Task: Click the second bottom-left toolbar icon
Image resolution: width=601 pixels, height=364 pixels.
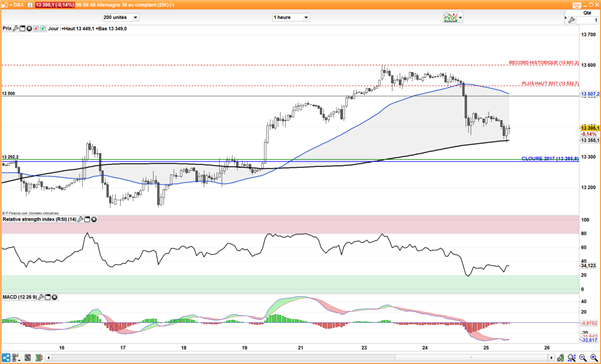Action: (16, 358)
